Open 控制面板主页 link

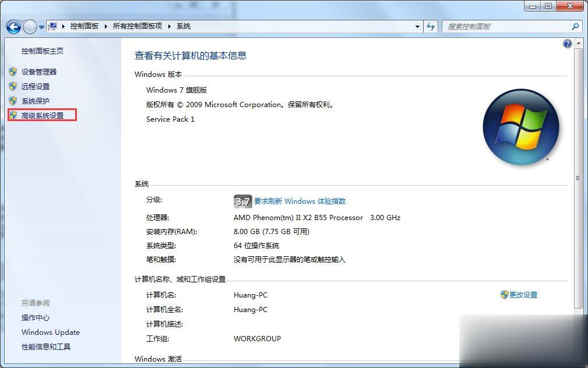point(43,51)
